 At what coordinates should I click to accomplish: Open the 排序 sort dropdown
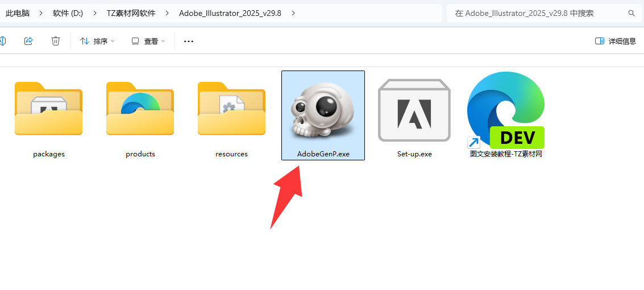click(97, 41)
